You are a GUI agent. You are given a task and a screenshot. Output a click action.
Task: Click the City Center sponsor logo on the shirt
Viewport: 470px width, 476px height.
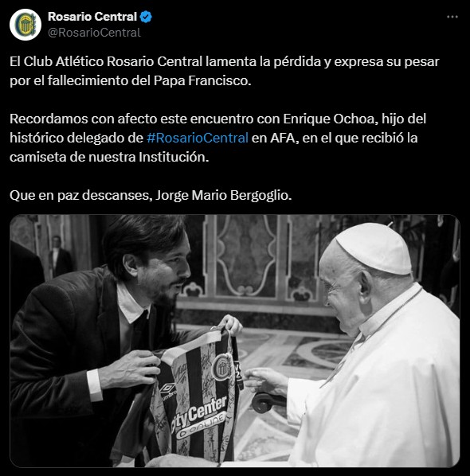pyautogui.click(x=199, y=419)
